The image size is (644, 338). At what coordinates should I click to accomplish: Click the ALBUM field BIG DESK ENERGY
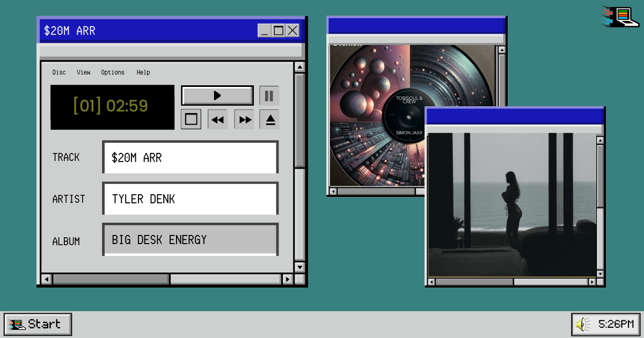191,240
